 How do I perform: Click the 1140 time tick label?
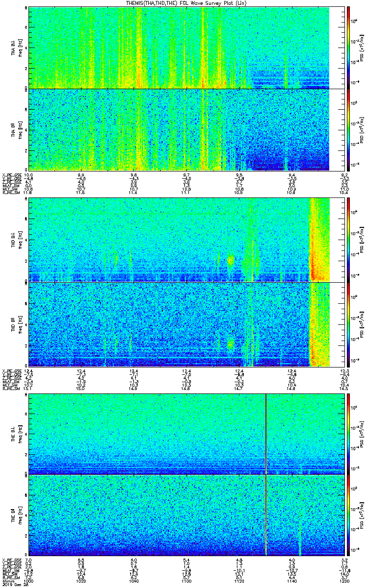tap(291, 581)
